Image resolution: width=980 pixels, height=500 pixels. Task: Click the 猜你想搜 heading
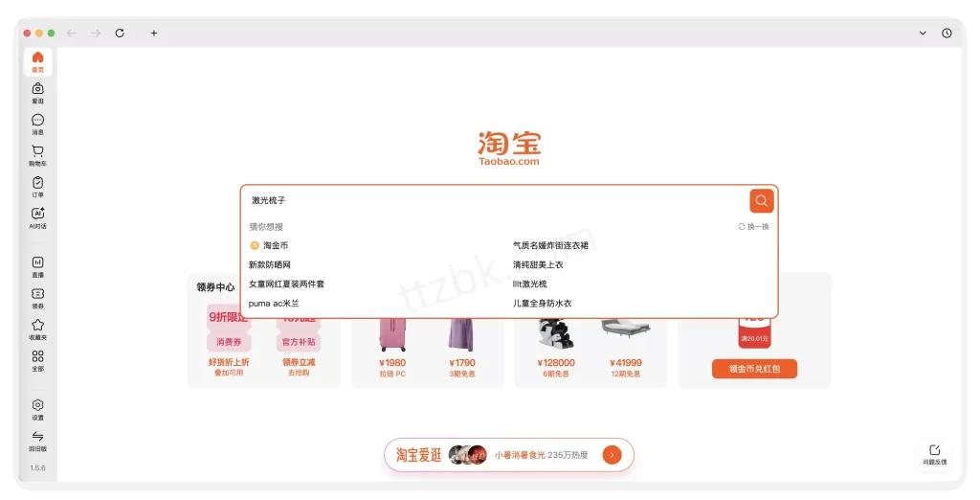click(x=266, y=227)
